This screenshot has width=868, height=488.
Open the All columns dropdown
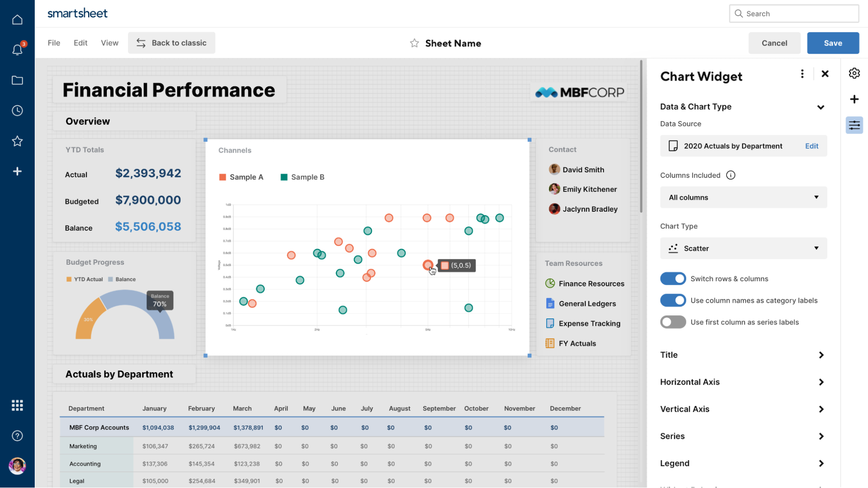pyautogui.click(x=743, y=197)
